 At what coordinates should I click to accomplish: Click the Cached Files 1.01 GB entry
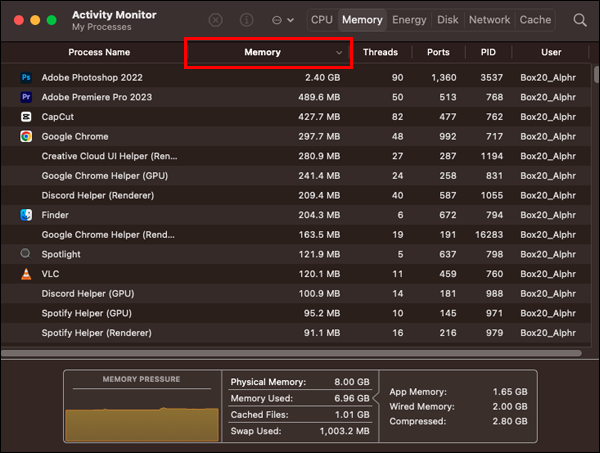tap(300, 415)
